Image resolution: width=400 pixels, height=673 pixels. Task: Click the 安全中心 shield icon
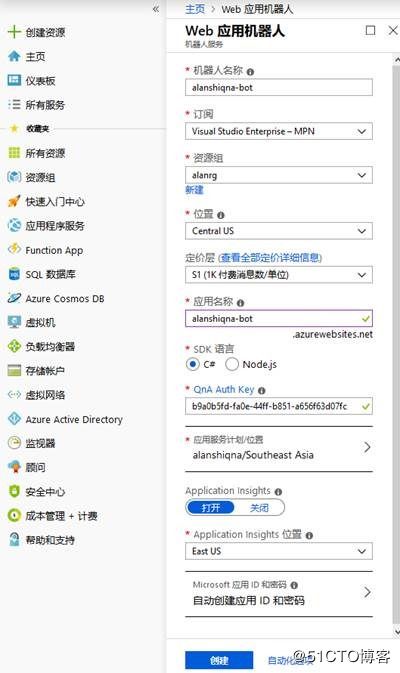(x=14, y=491)
